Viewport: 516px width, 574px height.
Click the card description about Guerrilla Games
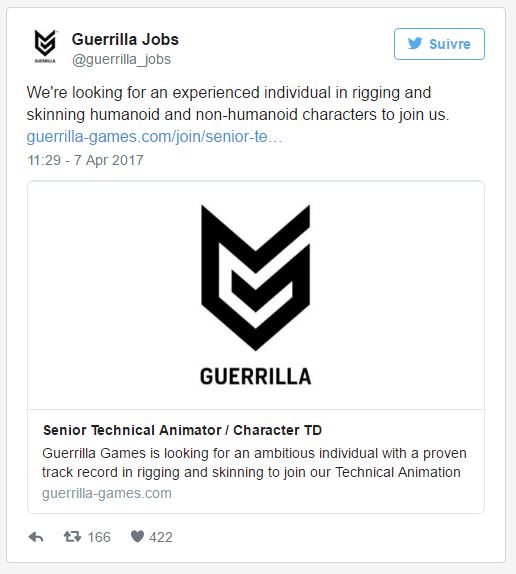point(254,463)
